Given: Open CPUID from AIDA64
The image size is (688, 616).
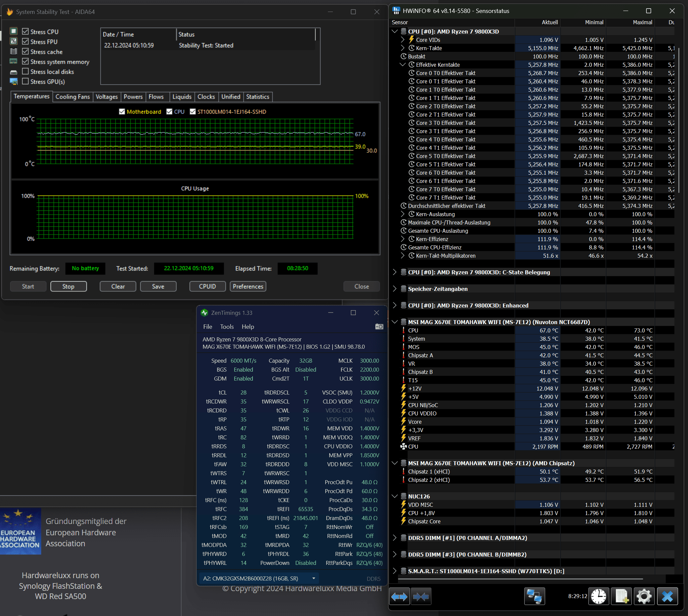Looking at the screenshot, I should [208, 286].
